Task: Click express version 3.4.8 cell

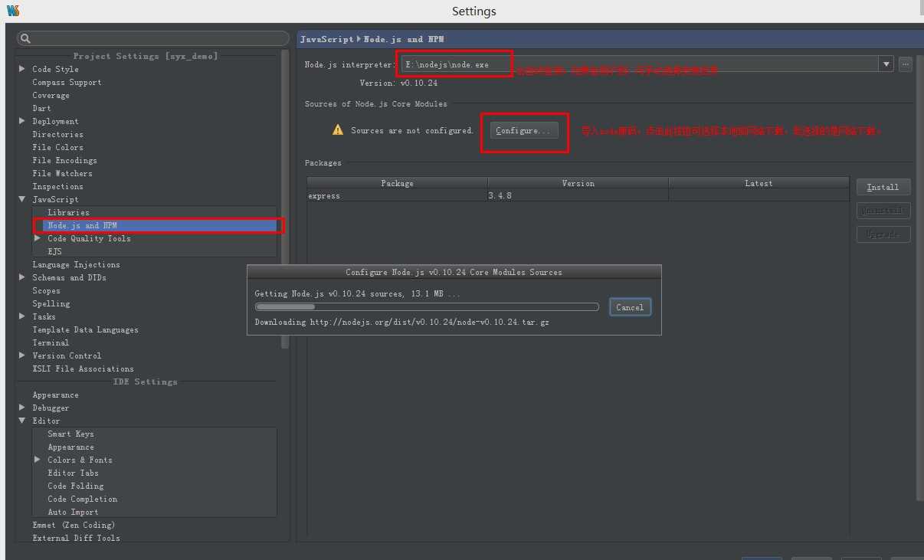Action: 578,196
